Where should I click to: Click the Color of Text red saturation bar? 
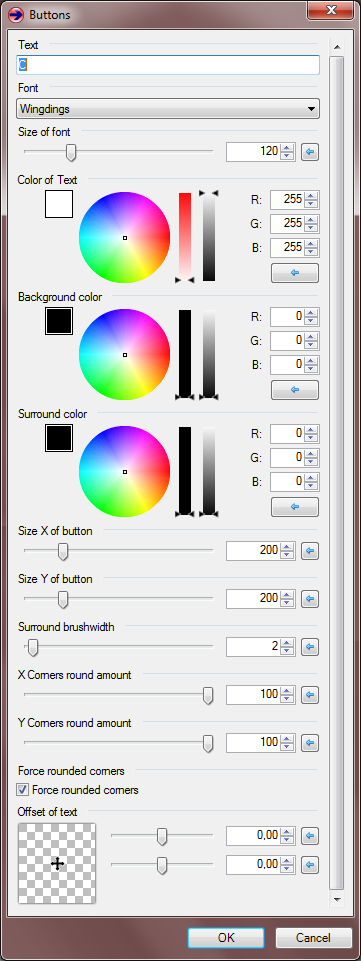pyautogui.click(x=184, y=236)
